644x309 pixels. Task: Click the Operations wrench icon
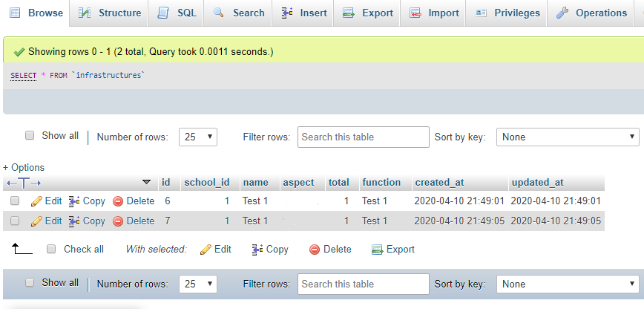562,13
